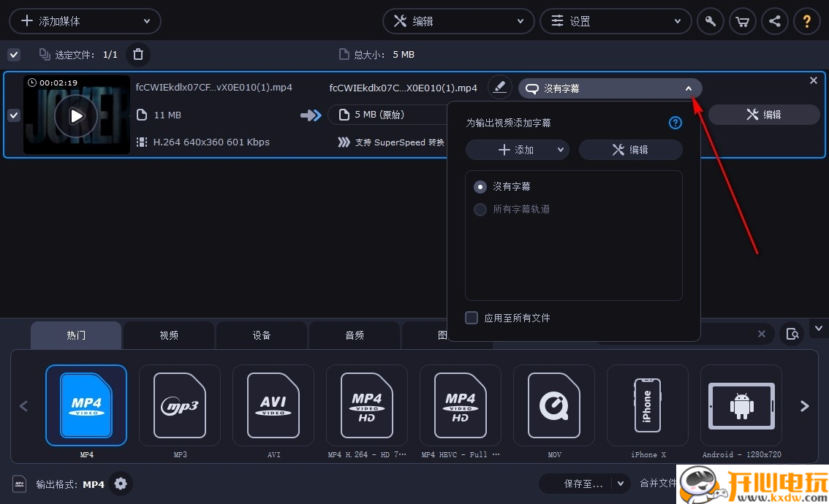Viewport: 829px width, 504px height.
Task: Open the 设置 dropdown menu
Action: coord(616,21)
